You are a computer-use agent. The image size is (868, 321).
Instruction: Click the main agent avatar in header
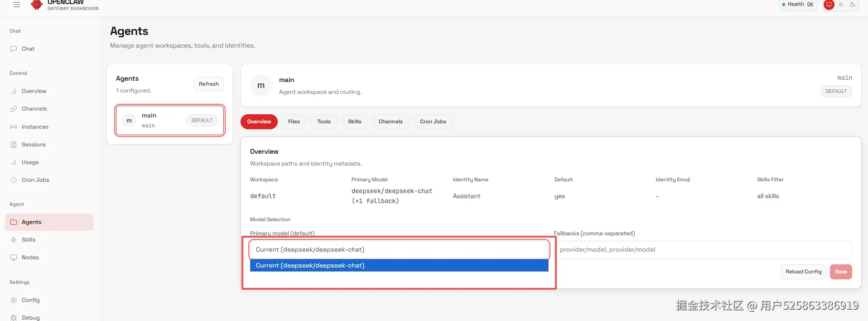tap(261, 85)
